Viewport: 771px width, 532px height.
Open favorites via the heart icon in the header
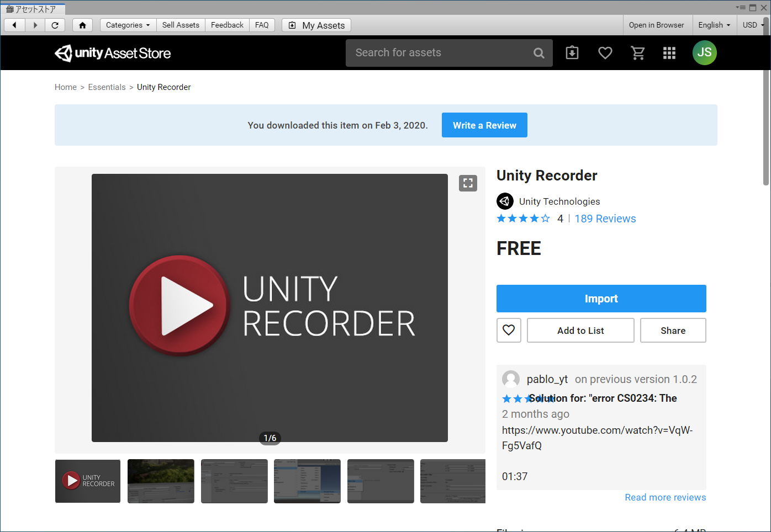pyautogui.click(x=605, y=52)
